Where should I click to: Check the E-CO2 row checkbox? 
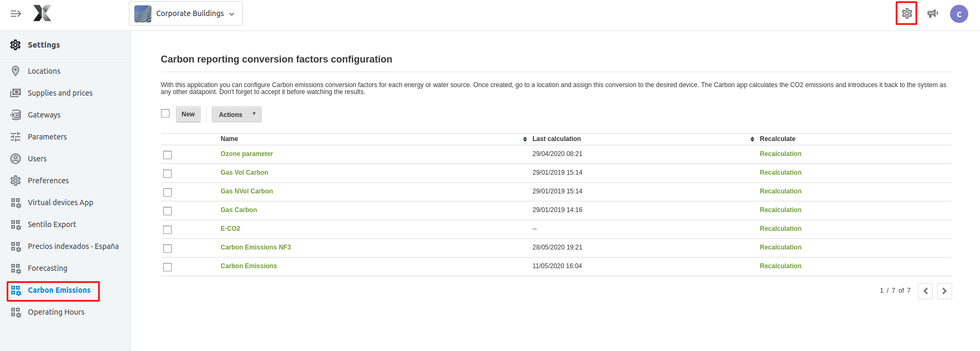167,230
